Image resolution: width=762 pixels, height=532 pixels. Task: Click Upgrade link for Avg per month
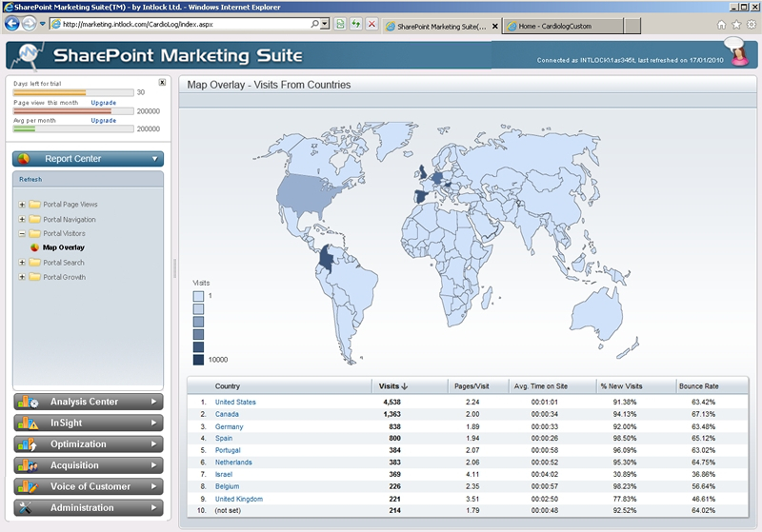point(104,120)
